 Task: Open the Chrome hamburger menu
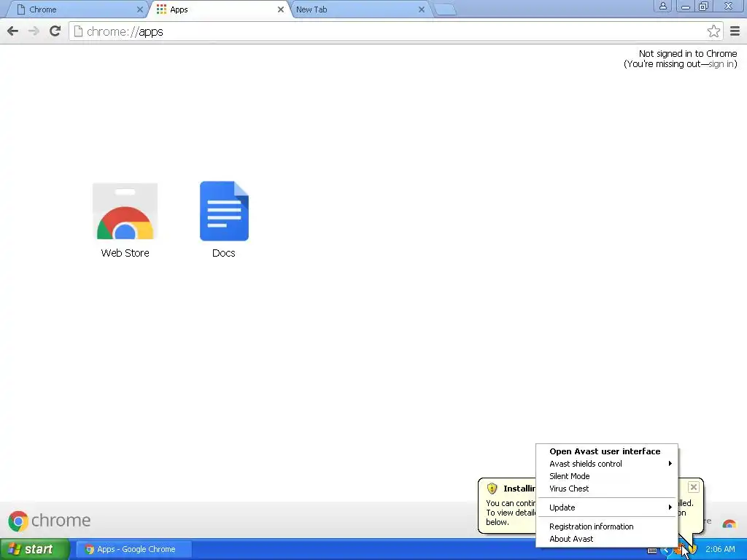pyautogui.click(x=735, y=31)
